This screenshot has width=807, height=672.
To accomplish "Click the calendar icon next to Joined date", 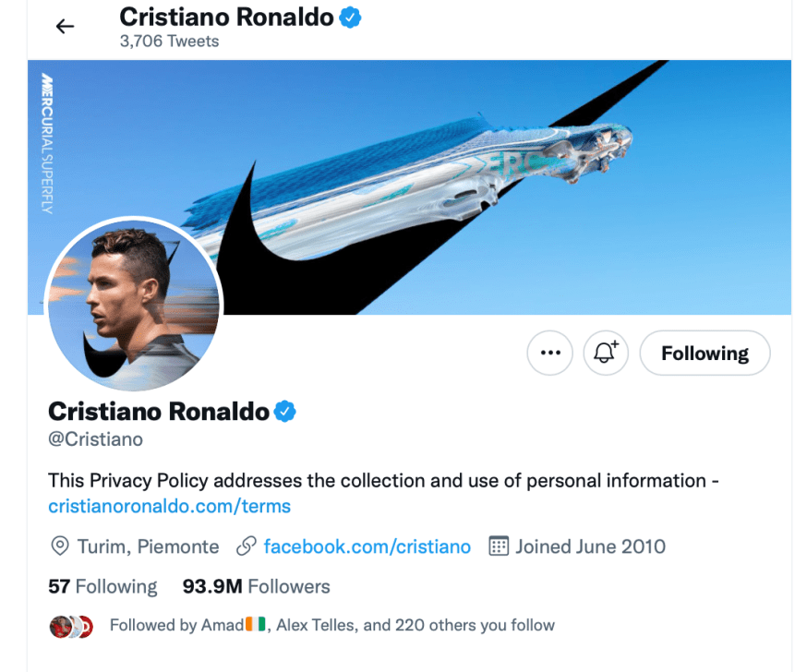I will (x=499, y=546).
